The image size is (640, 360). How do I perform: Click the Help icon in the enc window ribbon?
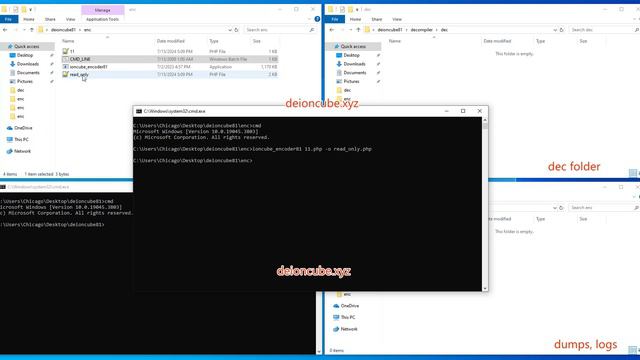pyautogui.click(x=317, y=19)
